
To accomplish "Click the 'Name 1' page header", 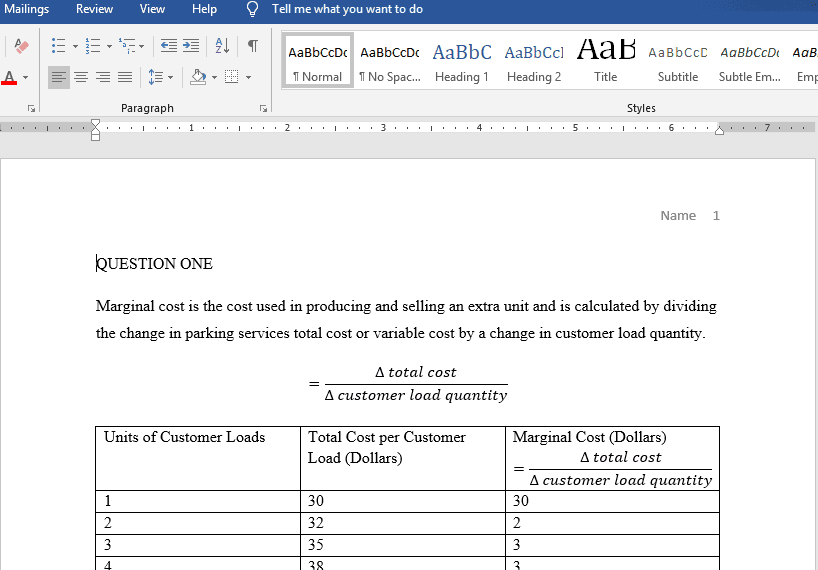I will click(690, 215).
